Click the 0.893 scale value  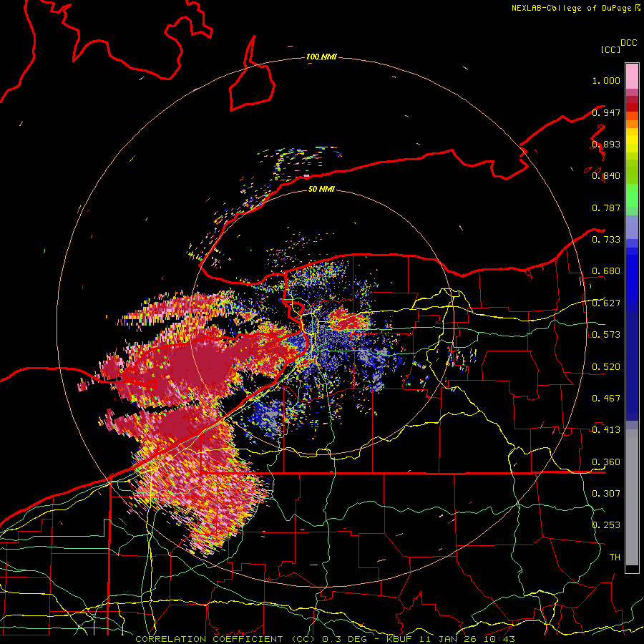(x=606, y=144)
